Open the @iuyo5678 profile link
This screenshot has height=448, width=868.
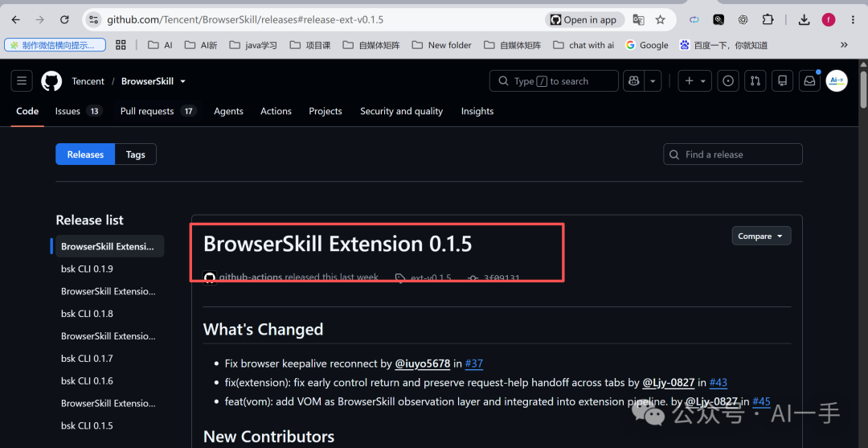[x=423, y=364]
